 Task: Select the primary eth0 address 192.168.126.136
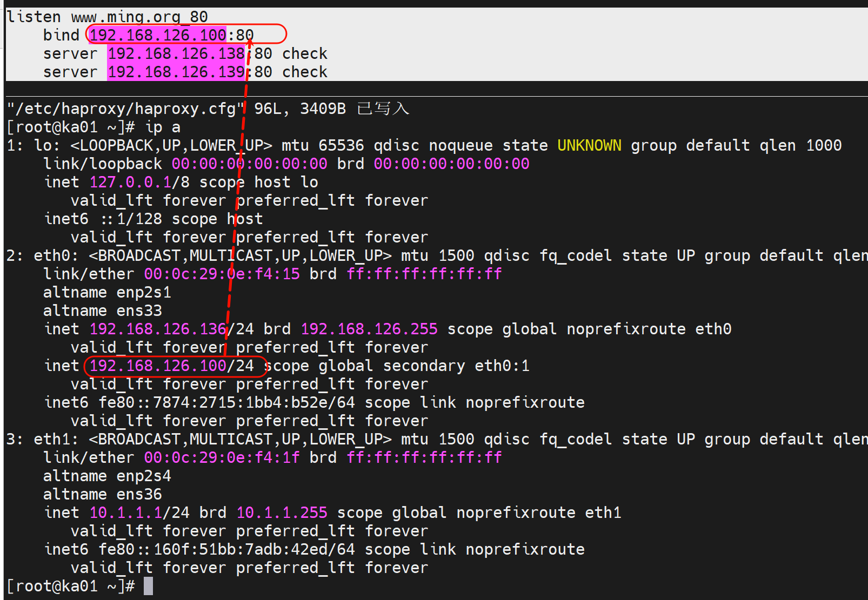(158, 329)
